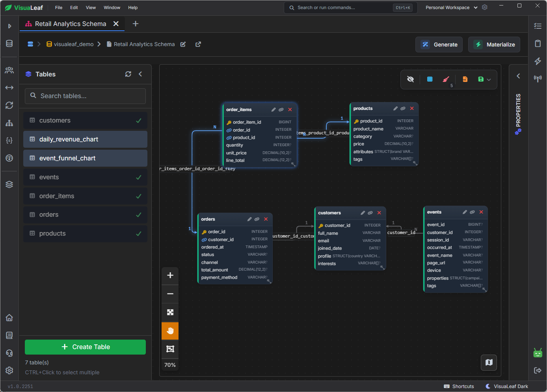Image resolution: width=547 pixels, height=392 pixels.
Task: Toggle the hidden eye icon in canvas toolbar
Action: [410, 79]
